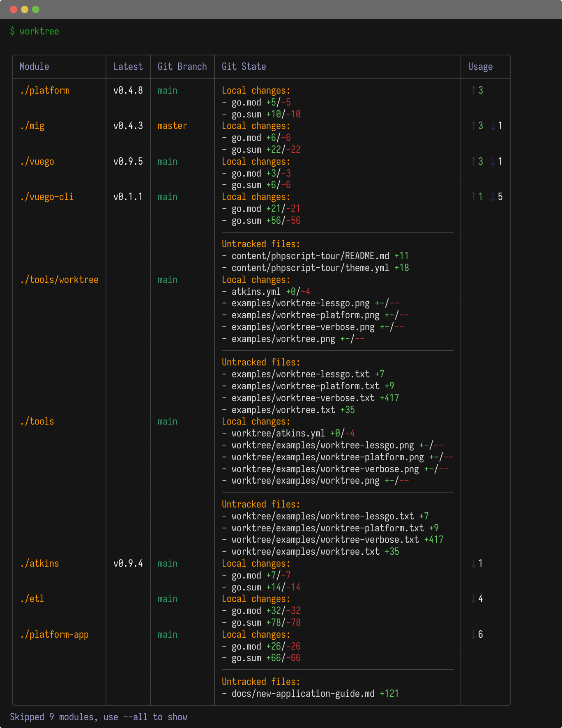Click 'atkins.yml +0/-4' under ./tools/worktree
The height and width of the screenshot is (728, 562).
click(x=266, y=292)
